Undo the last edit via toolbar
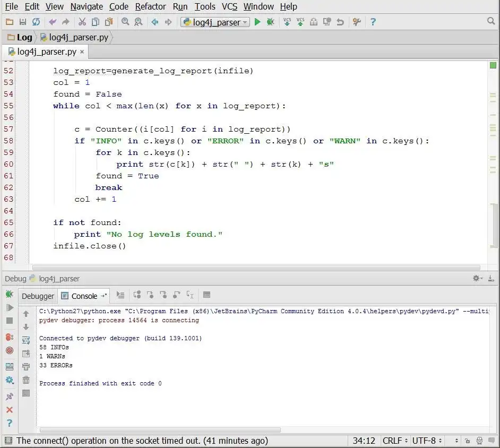The image size is (500, 448). click(53, 22)
